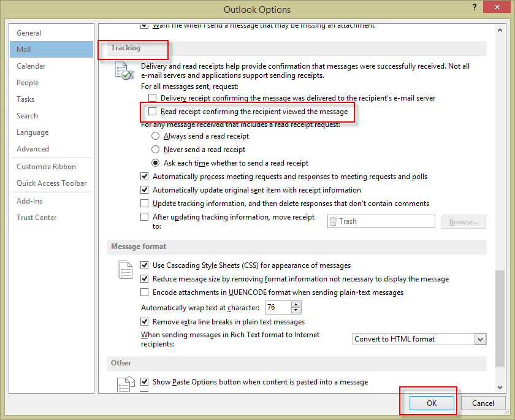The width and height of the screenshot is (515, 420).
Task: Click the Other section paste icon
Action: click(126, 384)
